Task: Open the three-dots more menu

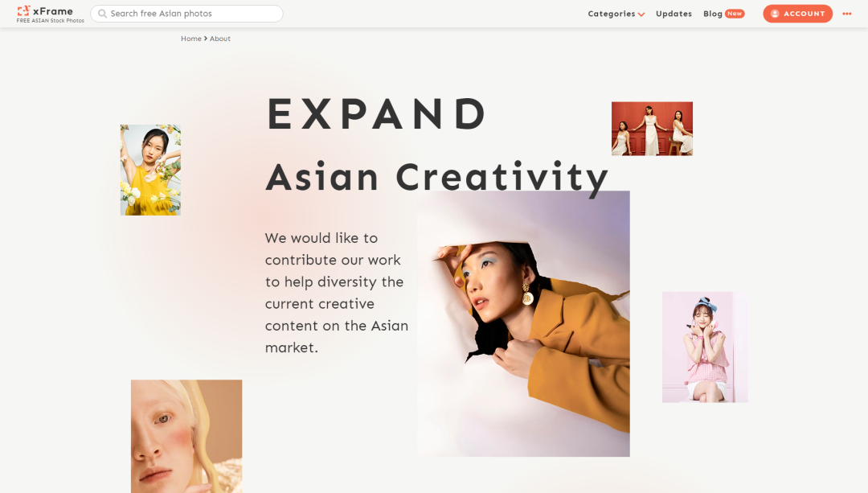Action: (x=847, y=14)
